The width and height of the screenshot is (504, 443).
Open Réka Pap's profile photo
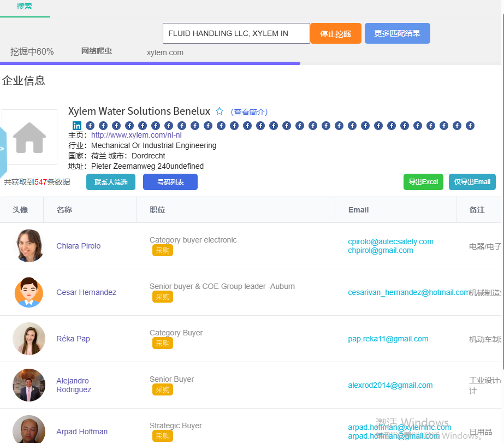point(29,339)
